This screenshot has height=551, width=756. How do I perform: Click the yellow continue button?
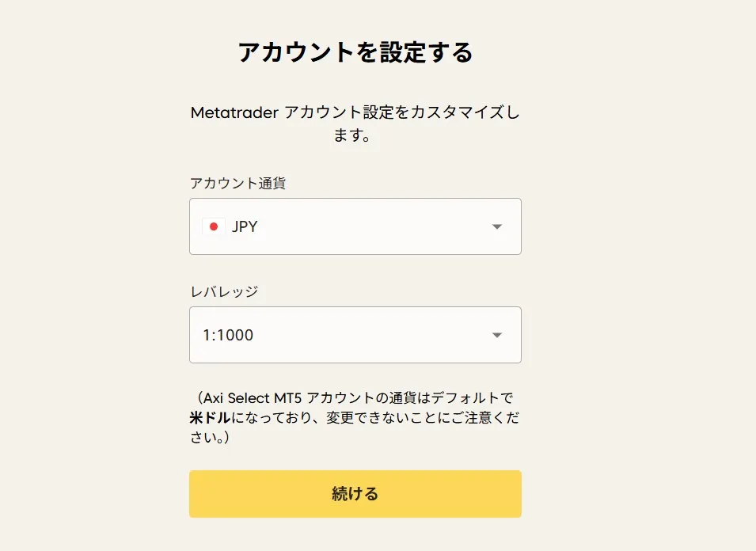click(x=355, y=493)
